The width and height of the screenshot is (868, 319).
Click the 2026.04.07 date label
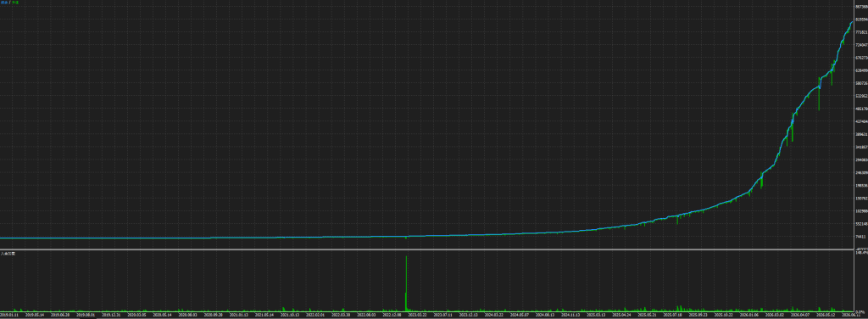[800, 315]
